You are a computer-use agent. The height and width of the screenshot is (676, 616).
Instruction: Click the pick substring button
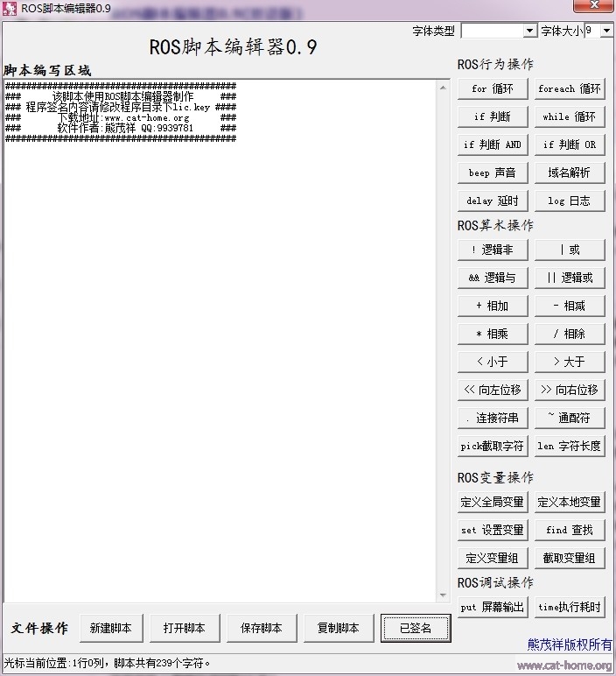tap(492, 446)
